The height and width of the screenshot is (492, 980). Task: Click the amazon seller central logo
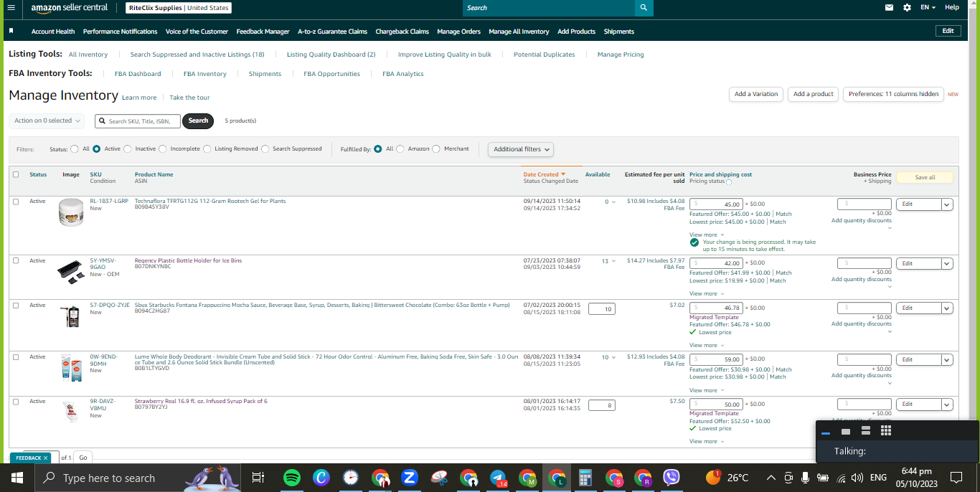[x=70, y=8]
